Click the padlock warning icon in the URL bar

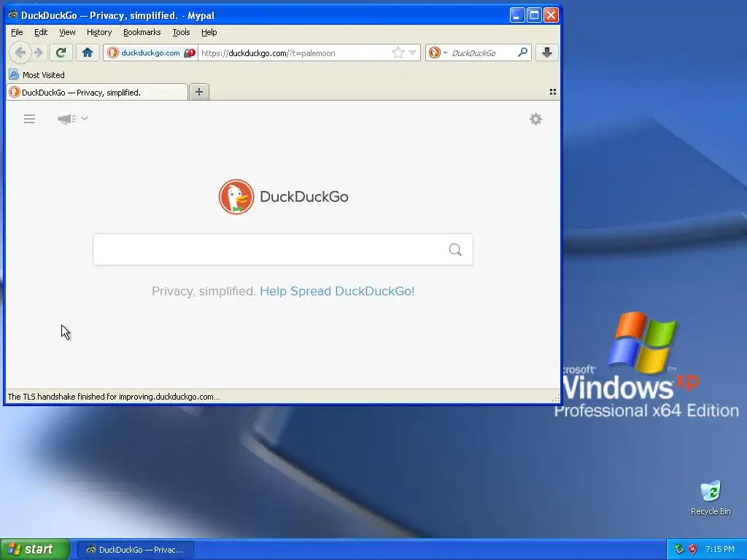pyautogui.click(x=190, y=52)
